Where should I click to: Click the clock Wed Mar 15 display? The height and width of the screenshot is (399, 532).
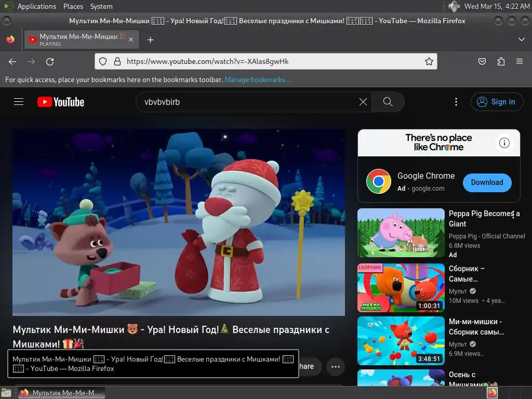[496, 6]
